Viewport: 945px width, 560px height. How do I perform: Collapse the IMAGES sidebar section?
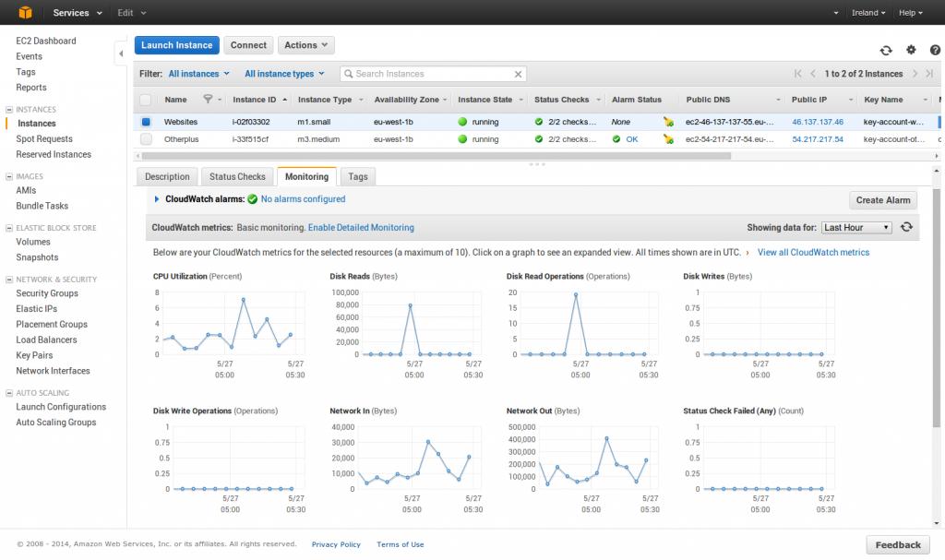[9, 176]
